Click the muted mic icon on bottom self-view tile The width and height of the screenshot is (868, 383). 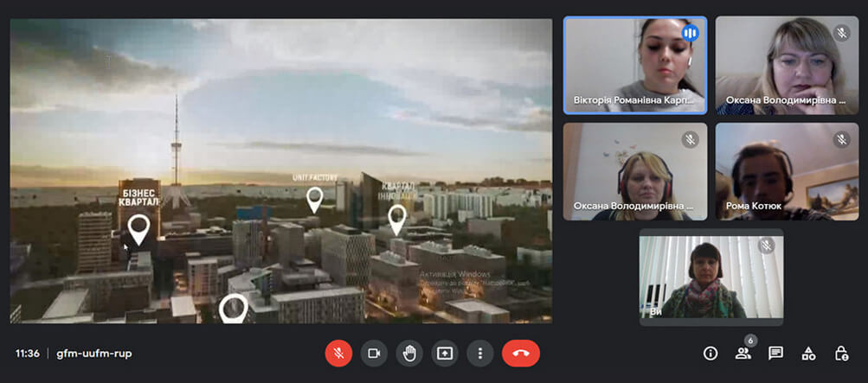766,246
